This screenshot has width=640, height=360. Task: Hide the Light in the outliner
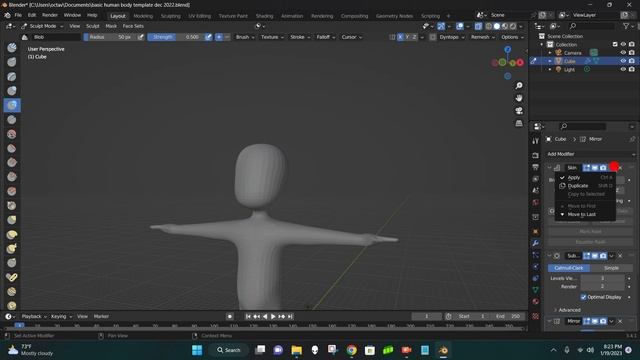(x=623, y=69)
